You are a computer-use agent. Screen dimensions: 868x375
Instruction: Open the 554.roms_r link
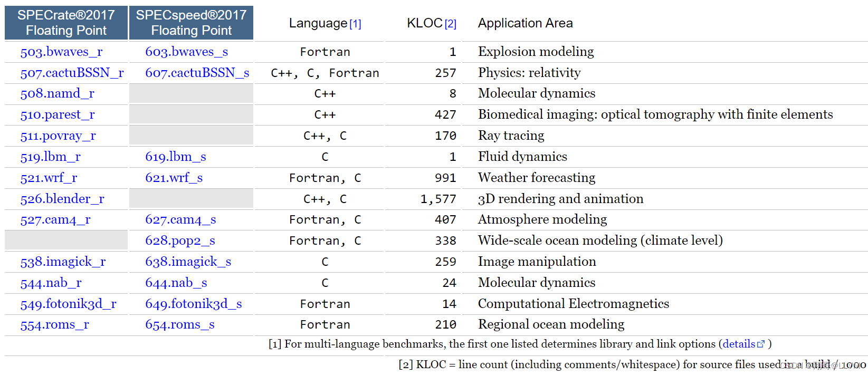(x=54, y=324)
